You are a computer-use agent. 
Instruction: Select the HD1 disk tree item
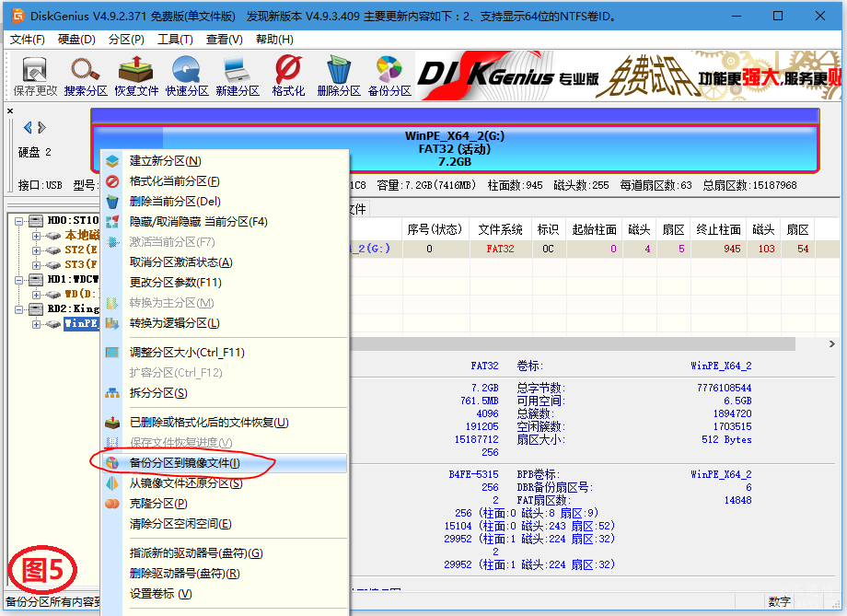pos(73,279)
